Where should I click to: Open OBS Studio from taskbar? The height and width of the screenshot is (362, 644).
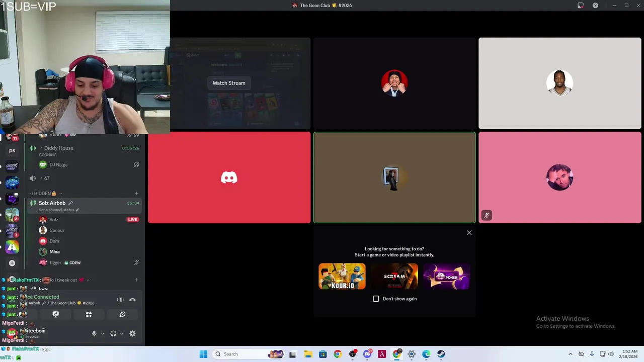click(x=352, y=354)
